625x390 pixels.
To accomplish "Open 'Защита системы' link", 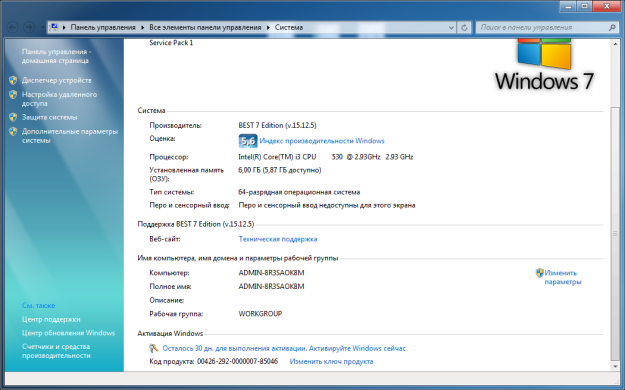I will pos(49,117).
